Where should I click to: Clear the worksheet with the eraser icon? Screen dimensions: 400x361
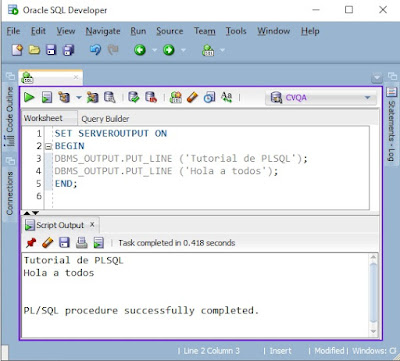click(192, 97)
